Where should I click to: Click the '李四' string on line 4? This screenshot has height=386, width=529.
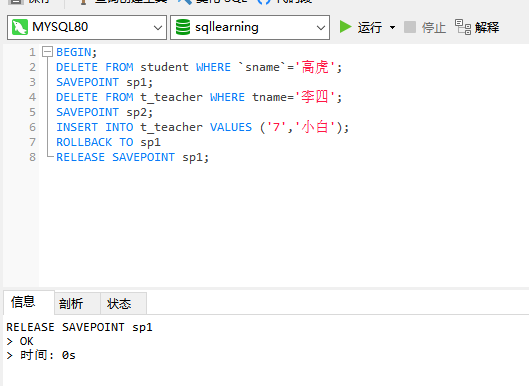[x=315, y=97]
